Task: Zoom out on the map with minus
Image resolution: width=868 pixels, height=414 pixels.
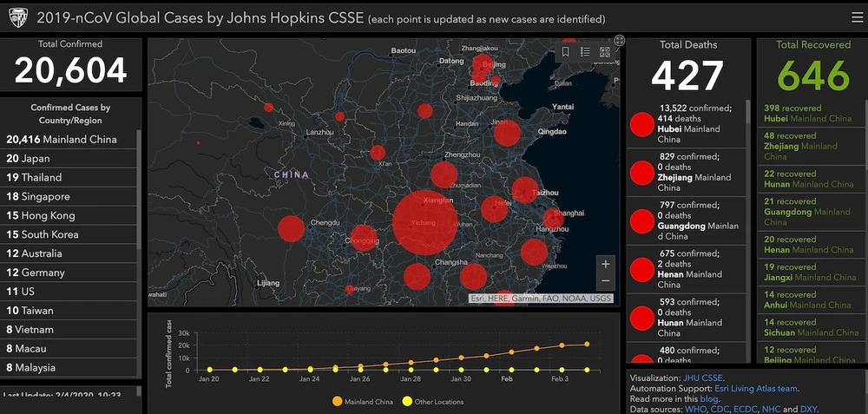Action: (x=605, y=281)
